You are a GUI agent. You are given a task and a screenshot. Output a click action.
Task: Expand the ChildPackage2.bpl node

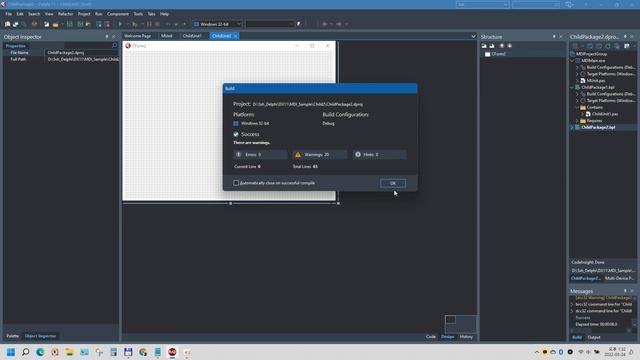point(573,127)
